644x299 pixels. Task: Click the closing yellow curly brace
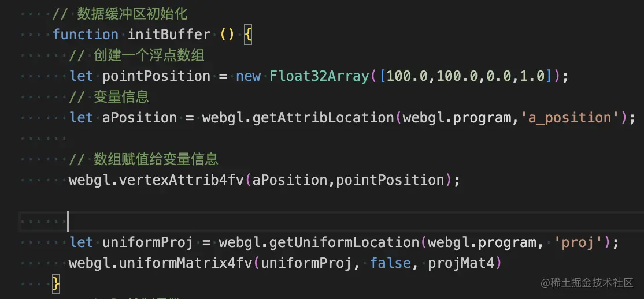[x=56, y=284]
